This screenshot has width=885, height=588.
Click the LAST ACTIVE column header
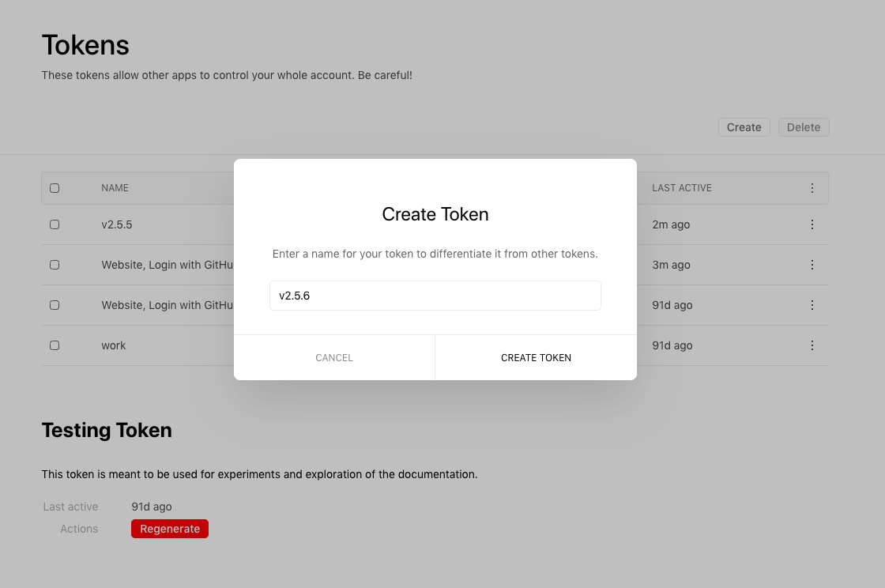(x=681, y=188)
